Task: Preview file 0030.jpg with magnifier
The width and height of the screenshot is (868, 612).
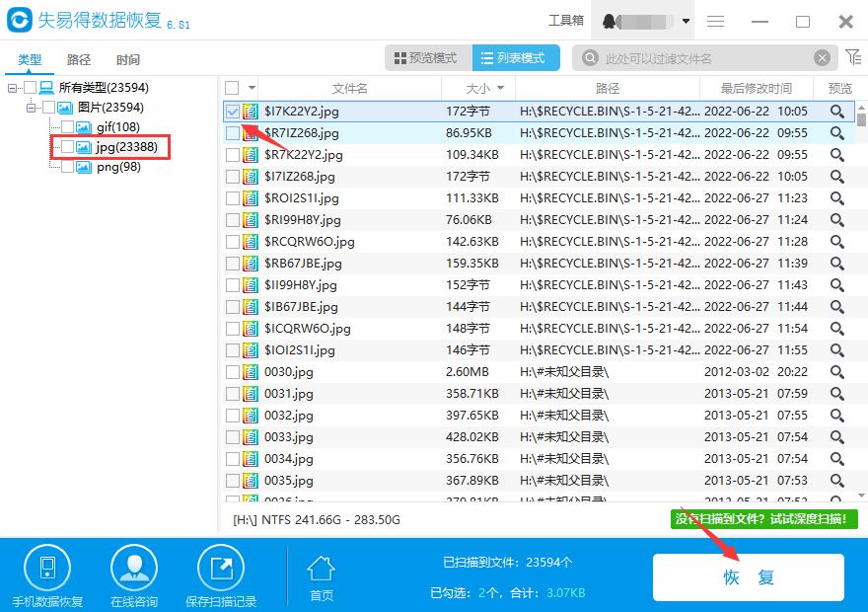Action: 837,372
